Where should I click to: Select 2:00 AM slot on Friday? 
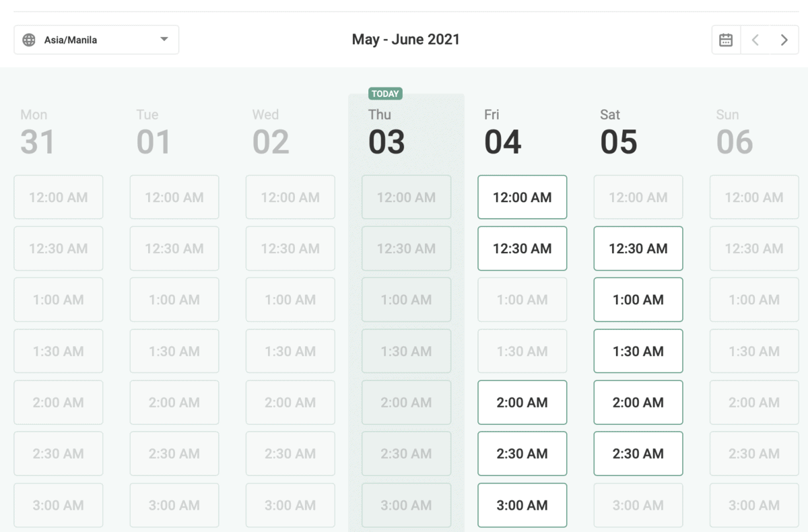pyautogui.click(x=523, y=402)
